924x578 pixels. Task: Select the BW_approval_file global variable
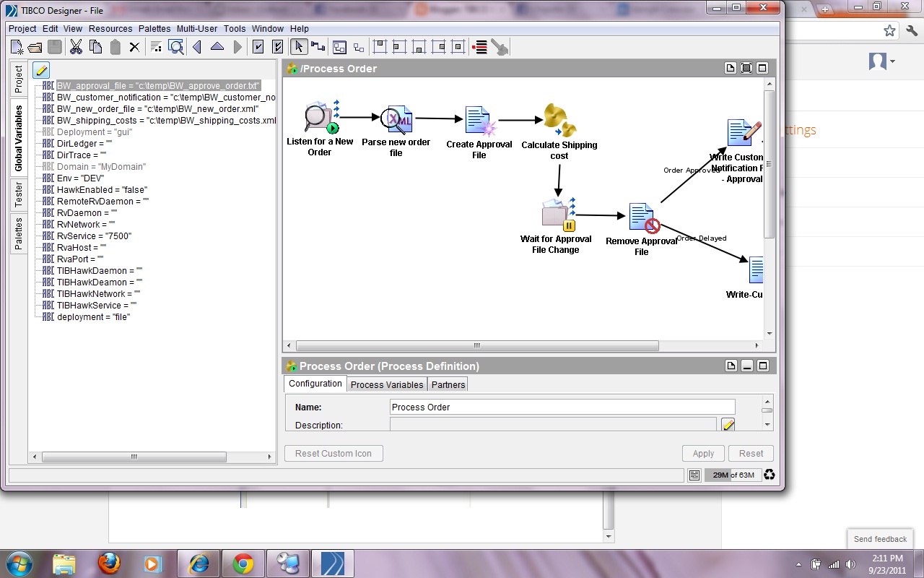pos(157,86)
